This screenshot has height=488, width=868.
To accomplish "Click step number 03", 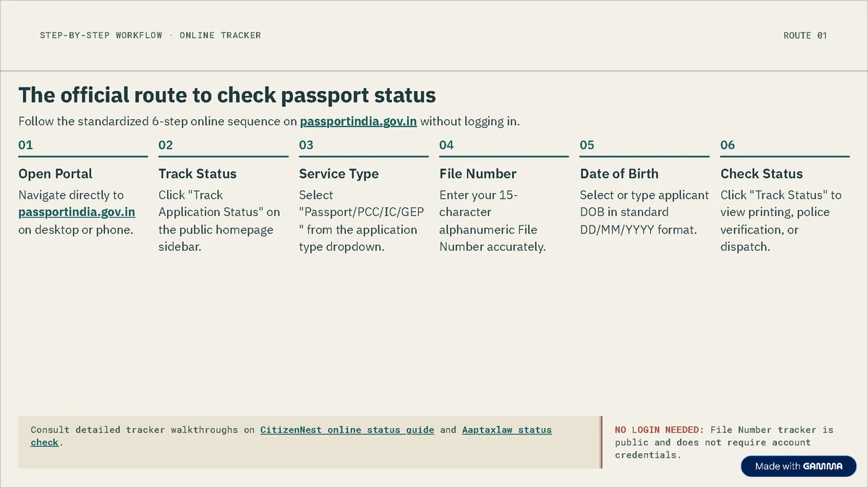I will coord(306,145).
